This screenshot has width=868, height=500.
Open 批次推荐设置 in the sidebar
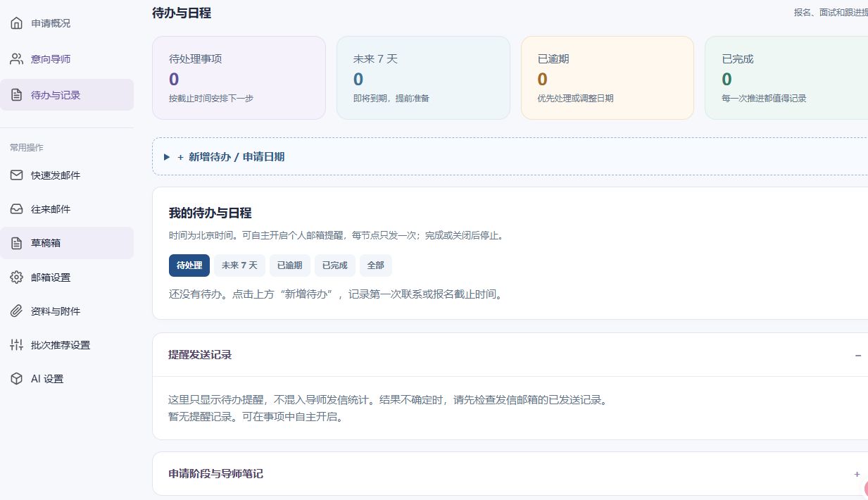pos(67,345)
